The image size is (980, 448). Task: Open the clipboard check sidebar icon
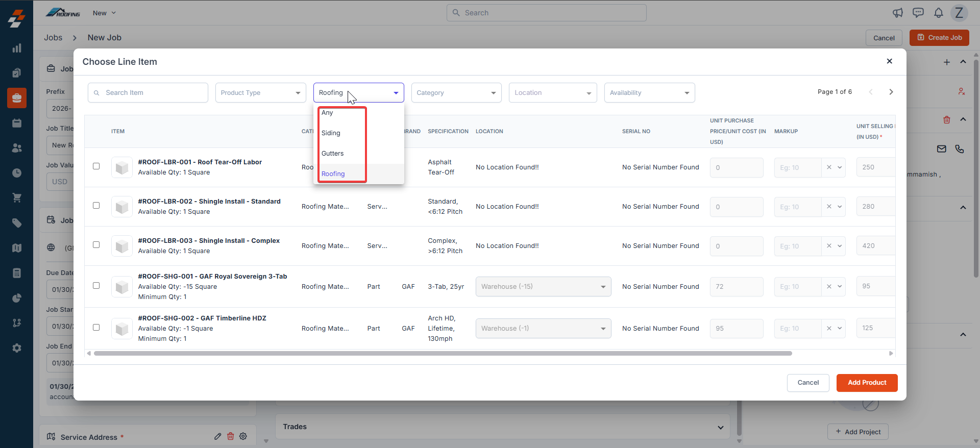coord(17,73)
